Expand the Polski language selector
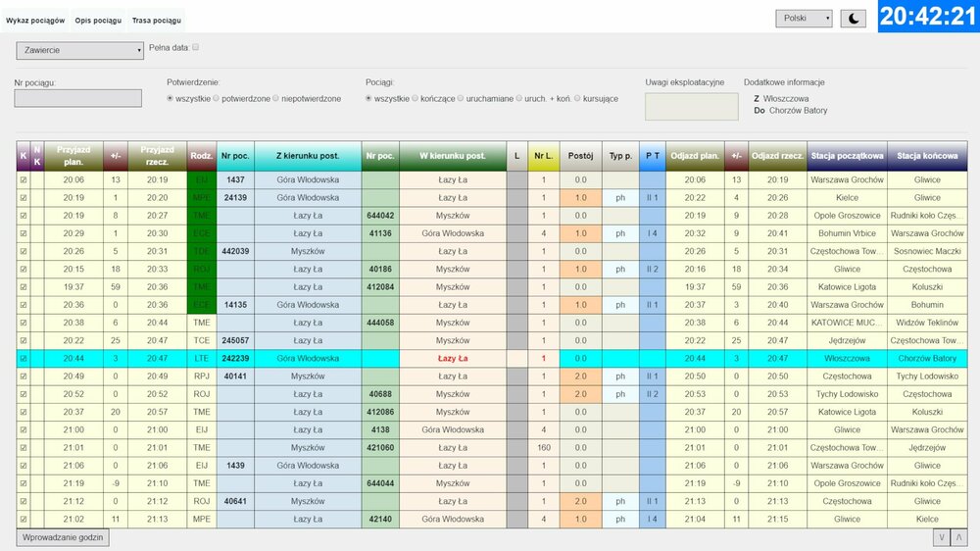980x551 pixels. click(x=804, y=18)
